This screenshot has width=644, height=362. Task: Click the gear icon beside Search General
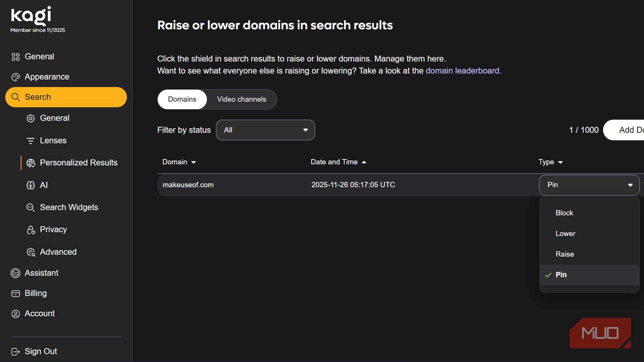click(x=31, y=119)
